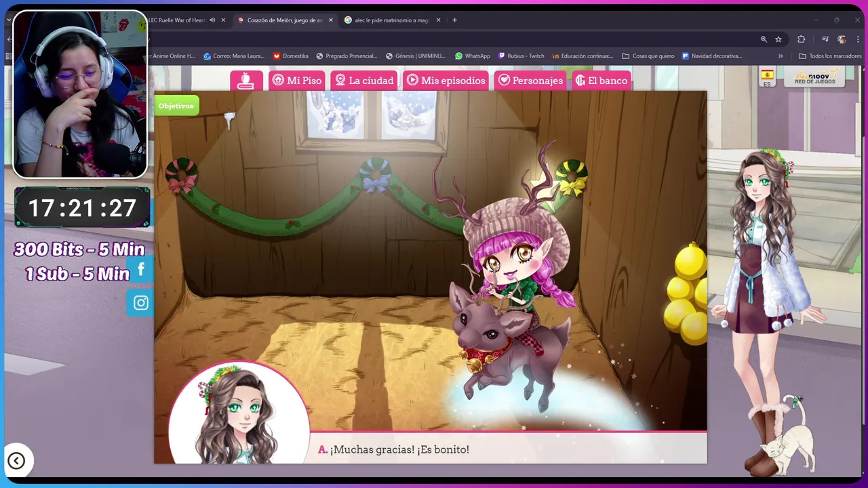This screenshot has height=488, width=868.
Task: Open the game home icon button
Action: tap(246, 80)
